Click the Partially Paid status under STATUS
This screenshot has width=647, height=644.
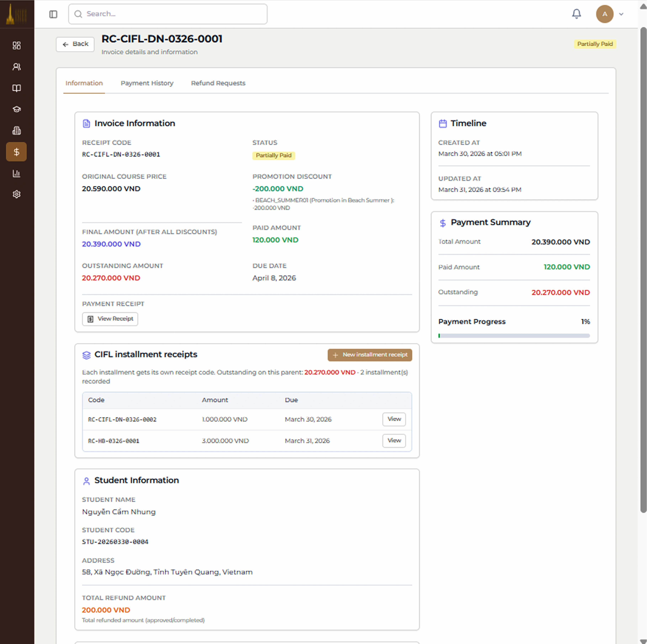[x=274, y=155]
